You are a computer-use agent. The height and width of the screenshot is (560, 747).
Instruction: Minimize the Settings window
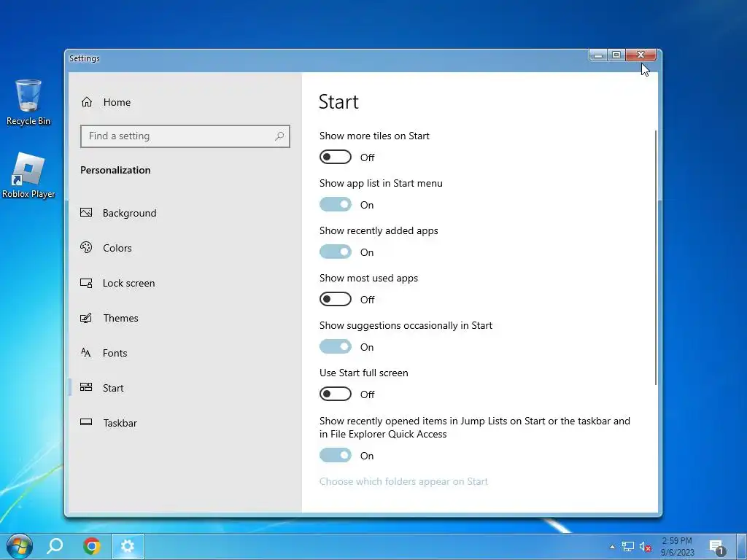point(598,55)
